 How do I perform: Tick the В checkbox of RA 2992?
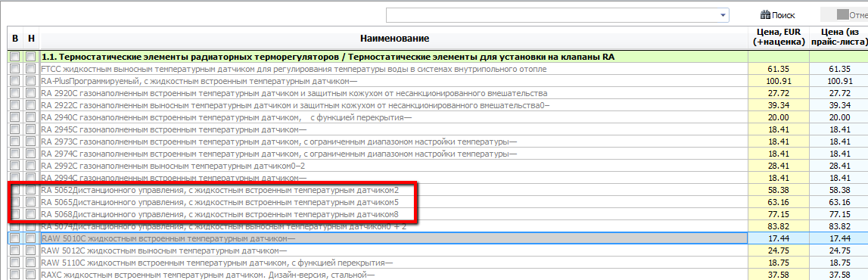(15, 166)
